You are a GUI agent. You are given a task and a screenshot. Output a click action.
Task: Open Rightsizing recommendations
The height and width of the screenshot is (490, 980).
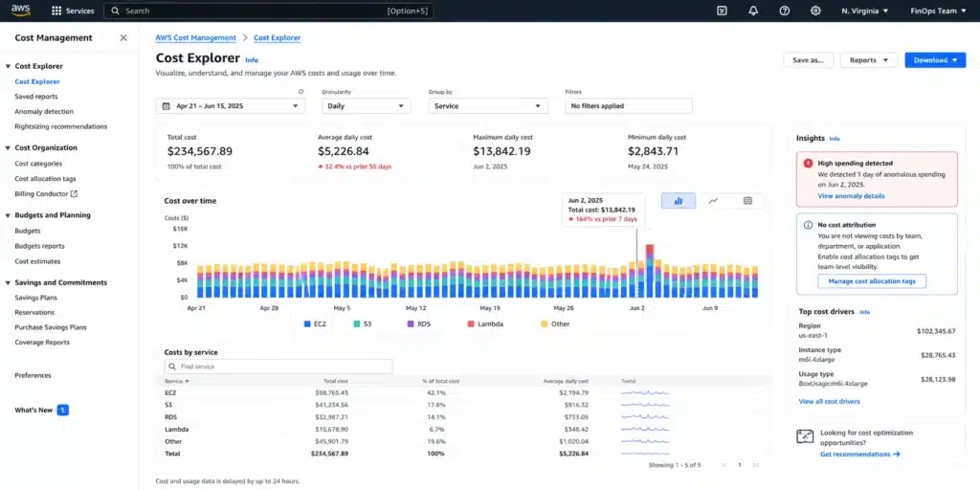click(61, 126)
